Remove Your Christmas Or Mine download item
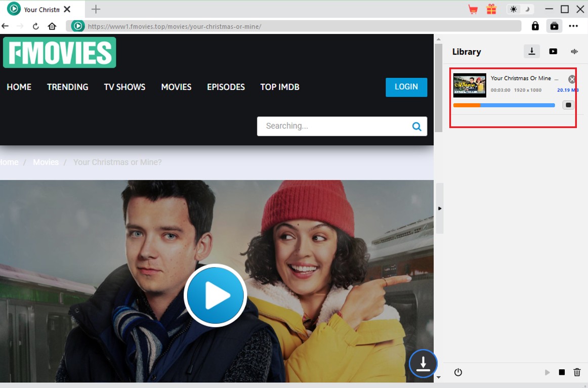Image resolution: width=588 pixels, height=388 pixels. 572,79
